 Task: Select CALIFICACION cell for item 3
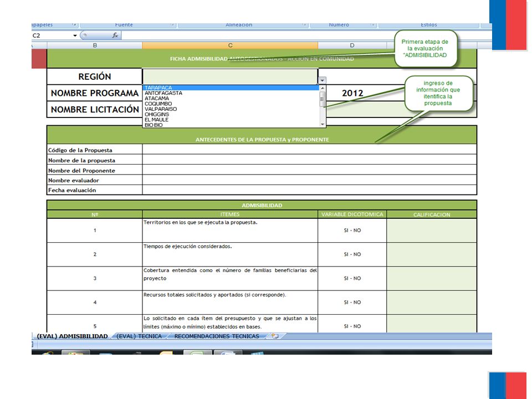pyautogui.click(x=432, y=279)
